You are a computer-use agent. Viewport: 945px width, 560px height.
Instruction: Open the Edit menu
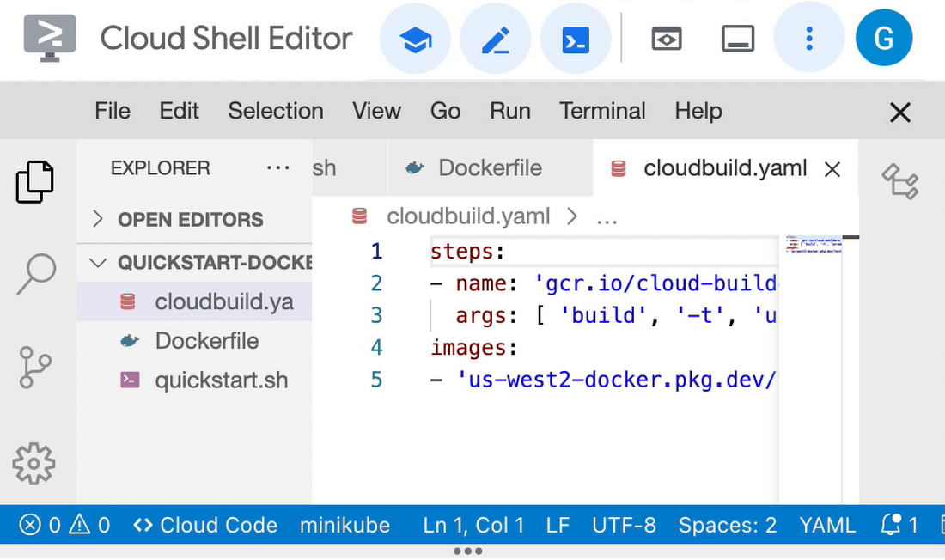(x=179, y=111)
